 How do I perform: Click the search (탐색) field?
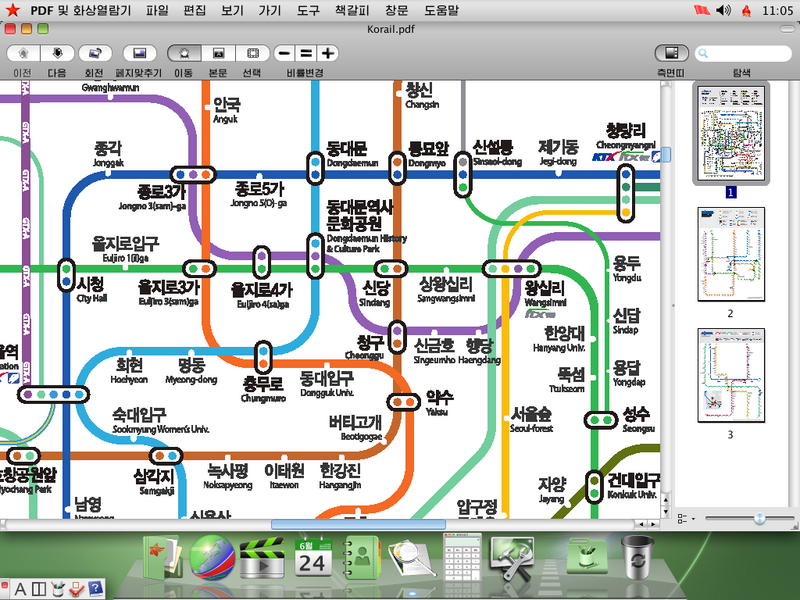point(743,53)
